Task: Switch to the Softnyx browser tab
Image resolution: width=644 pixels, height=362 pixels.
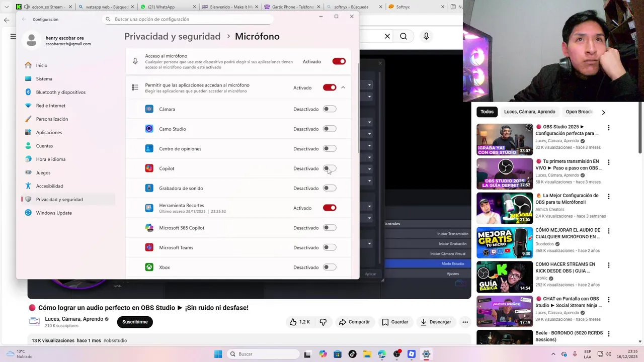Action: [x=417, y=7]
